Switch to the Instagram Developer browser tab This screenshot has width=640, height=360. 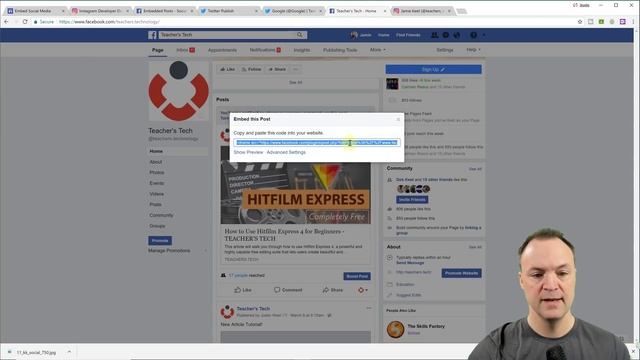(x=100, y=11)
